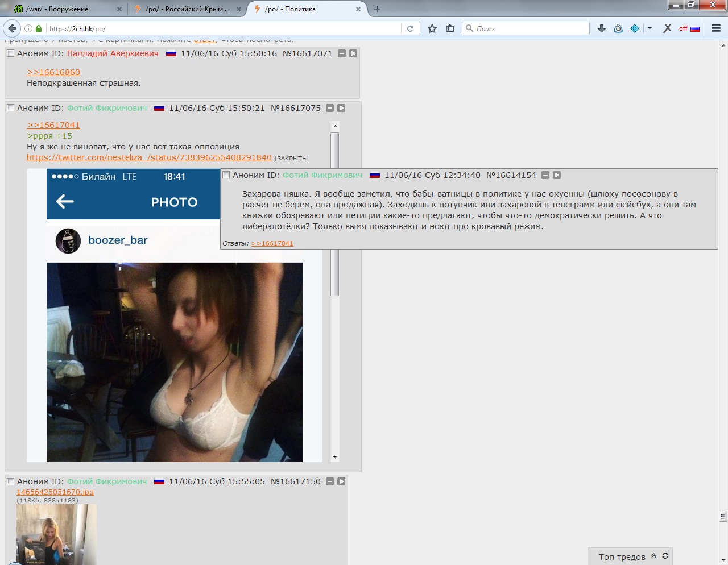Click the 'Топ тредов' label
Image resolution: width=728 pixels, height=565 pixels.
point(622,557)
